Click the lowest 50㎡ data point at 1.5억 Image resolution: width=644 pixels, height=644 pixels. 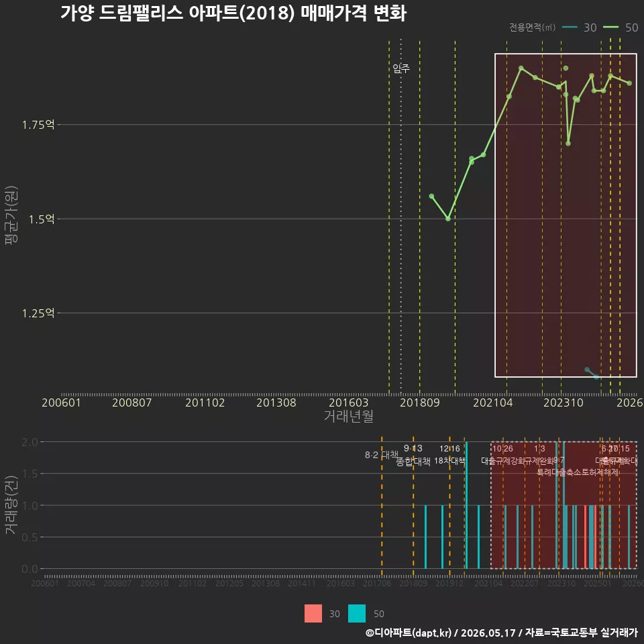448,219
